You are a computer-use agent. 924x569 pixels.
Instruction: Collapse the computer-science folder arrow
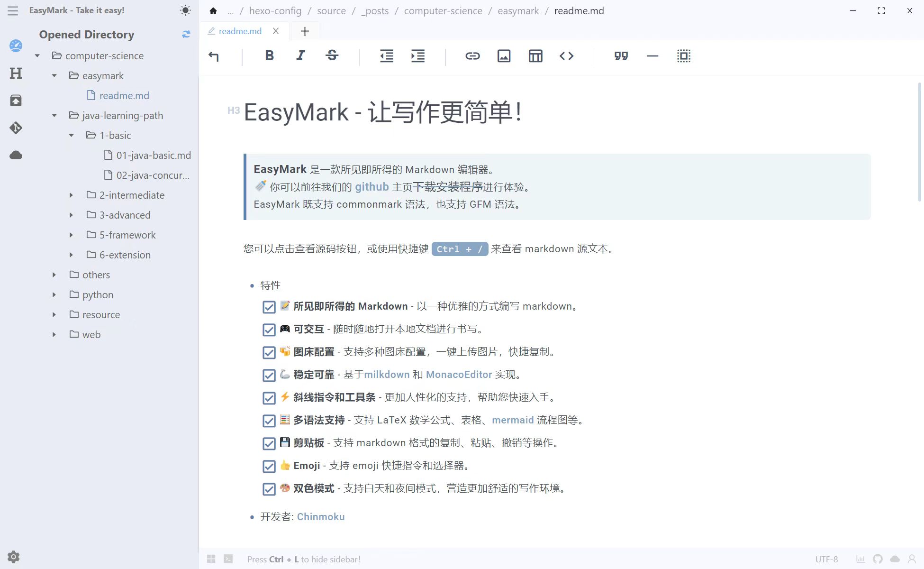tap(37, 56)
